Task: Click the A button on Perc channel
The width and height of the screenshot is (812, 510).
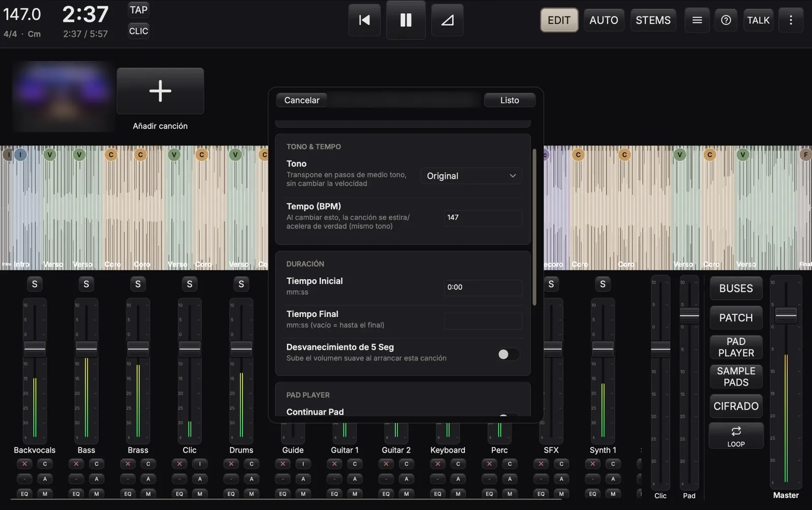Action: [510, 479]
